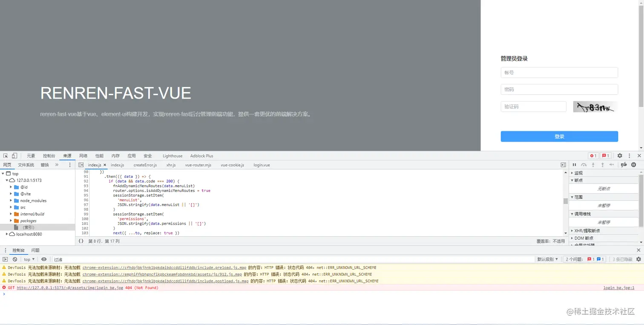Switch to the 文件系统 navigator tab

tap(26, 165)
